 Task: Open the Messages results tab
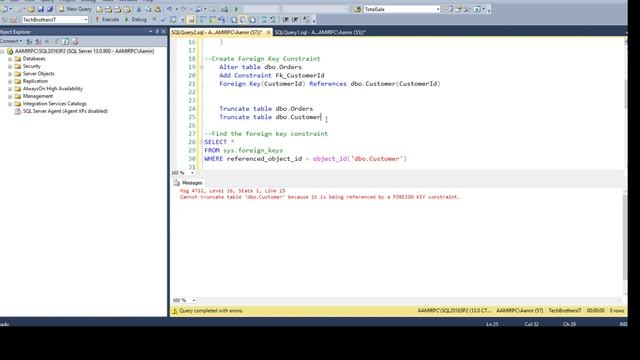coord(188,183)
